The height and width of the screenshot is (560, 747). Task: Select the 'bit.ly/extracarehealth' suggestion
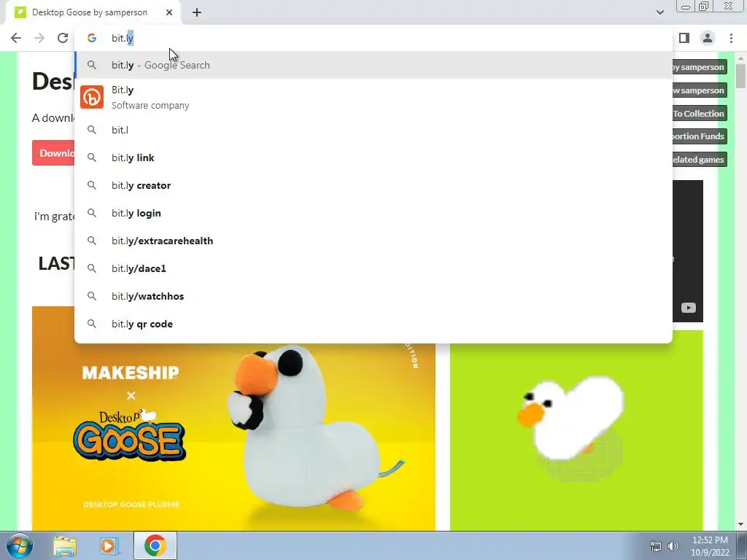pos(373,241)
